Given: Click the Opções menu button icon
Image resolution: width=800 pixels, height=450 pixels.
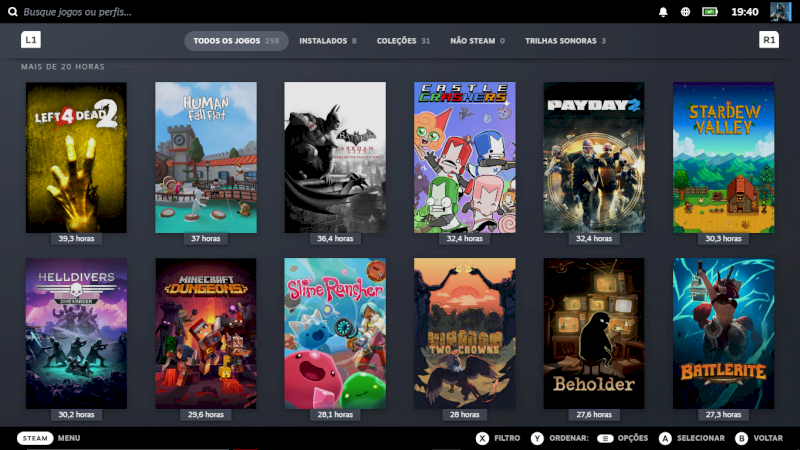Looking at the screenshot, I should click(605, 438).
